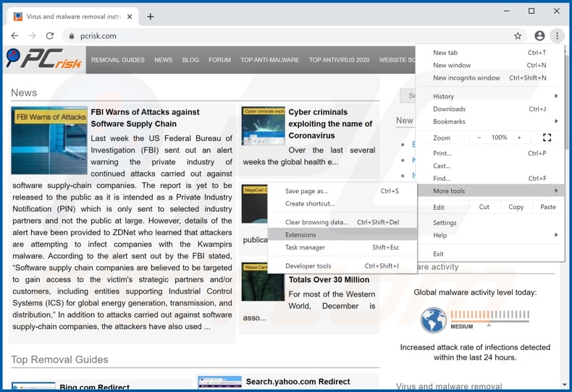
Task: Expand the History submenu arrow
Action: pos(556,96)
